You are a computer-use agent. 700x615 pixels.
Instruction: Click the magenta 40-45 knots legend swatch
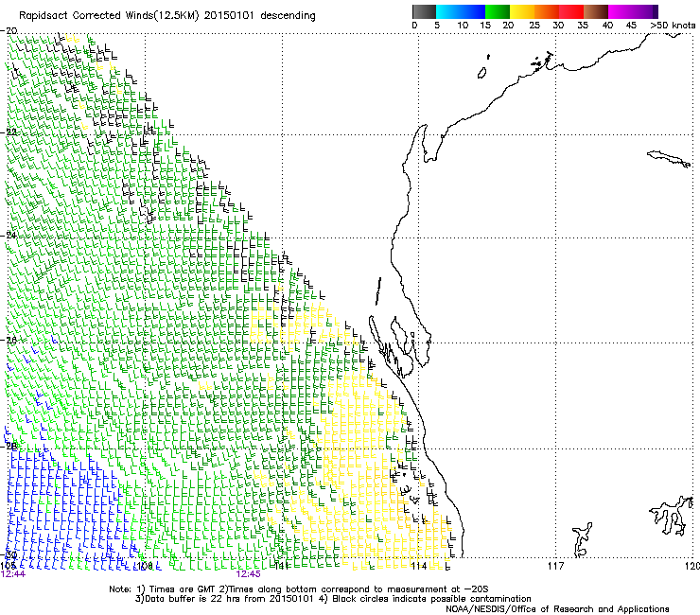[621, 11]
